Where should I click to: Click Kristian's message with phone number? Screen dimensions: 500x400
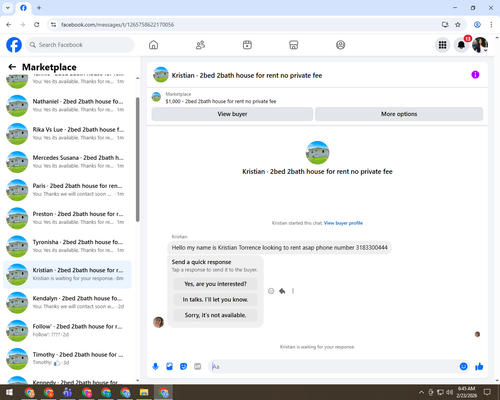pos(279,248)
